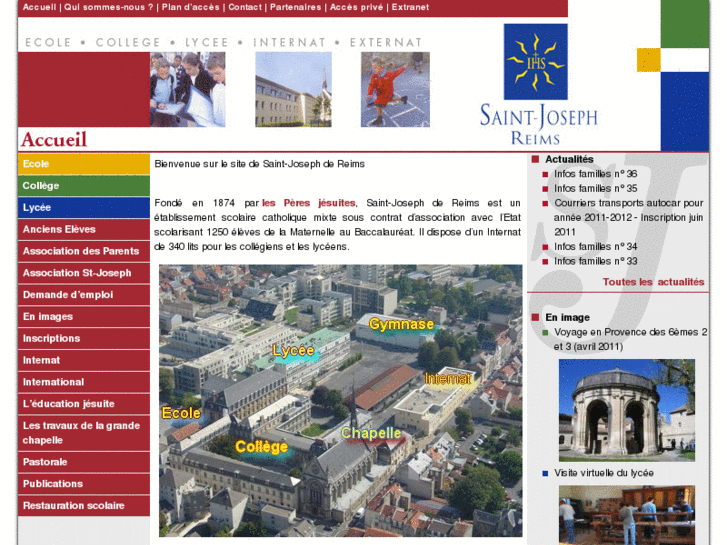Open Anciens Elèves section
This screenshot has height=545, width=727.
(84, 229)
